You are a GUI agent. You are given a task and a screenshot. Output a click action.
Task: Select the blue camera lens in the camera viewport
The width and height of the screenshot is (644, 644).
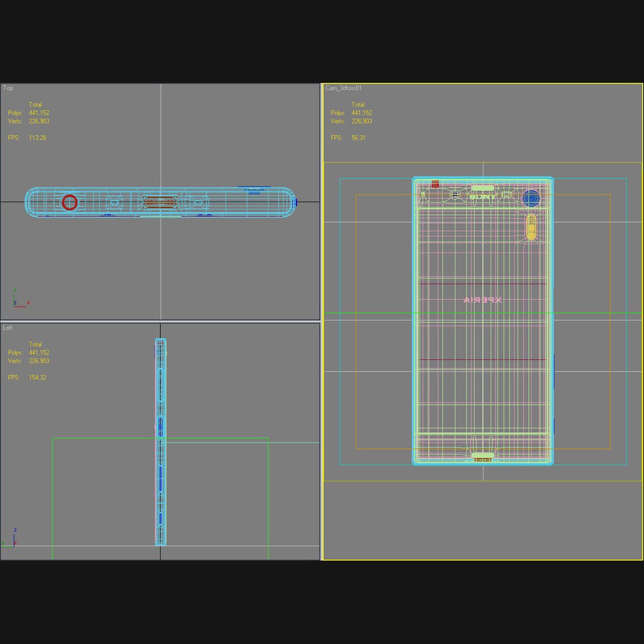[x=531, y=199]
